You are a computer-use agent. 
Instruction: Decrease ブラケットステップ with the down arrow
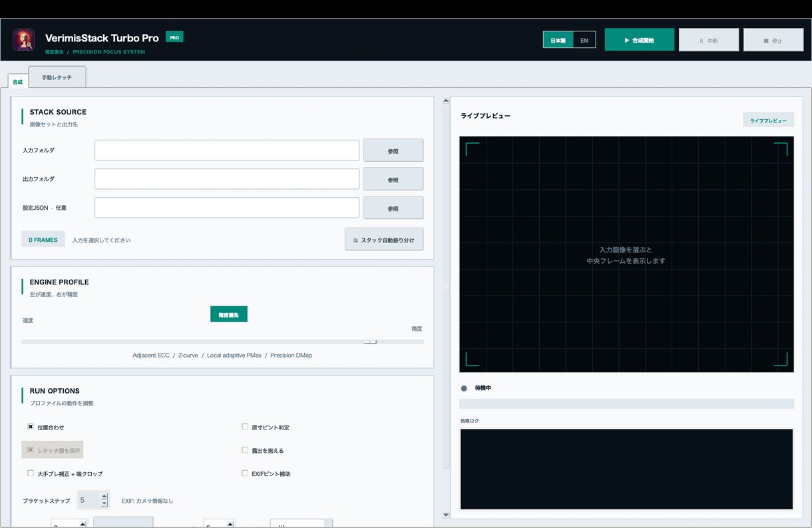[x=104, y=504]
